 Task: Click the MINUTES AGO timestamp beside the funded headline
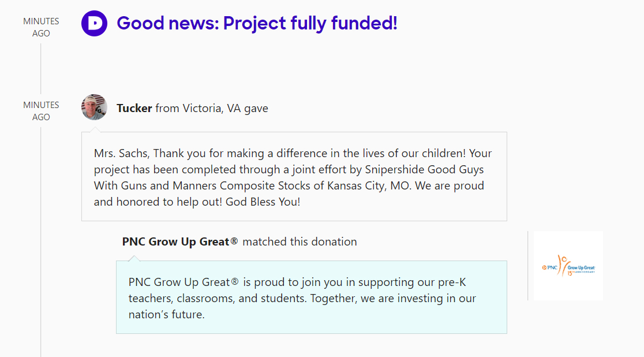click(41, 27)
